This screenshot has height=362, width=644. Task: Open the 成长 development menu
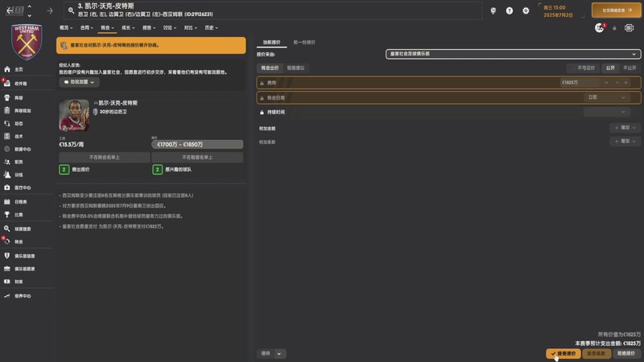[x=128, y=28]
